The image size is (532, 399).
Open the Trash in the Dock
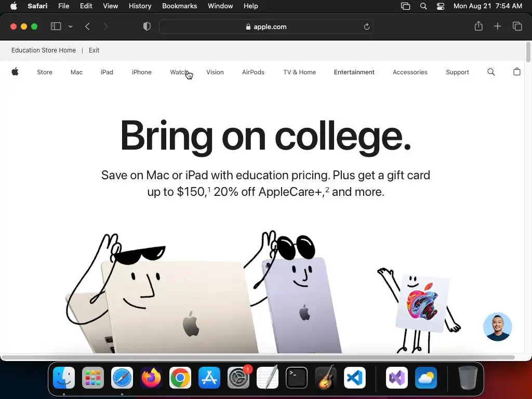coord(468,378)
